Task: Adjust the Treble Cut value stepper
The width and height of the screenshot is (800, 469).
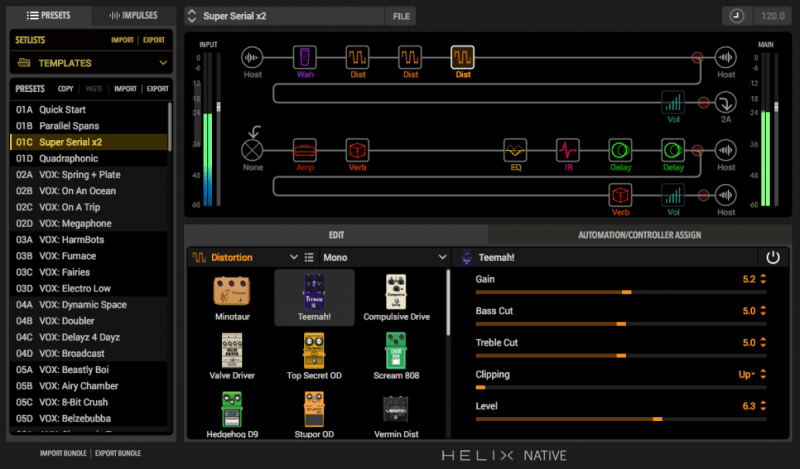Action: 763,342
